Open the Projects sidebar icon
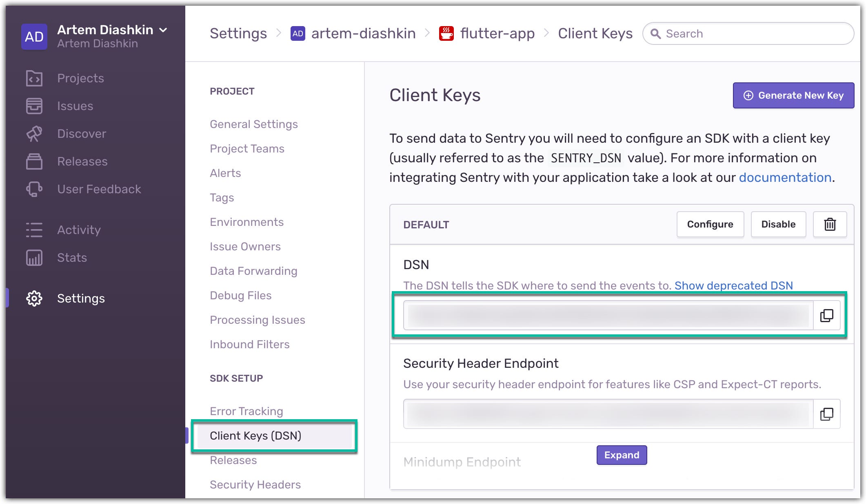This screenshot has height=504, width=866. point(34,78)
